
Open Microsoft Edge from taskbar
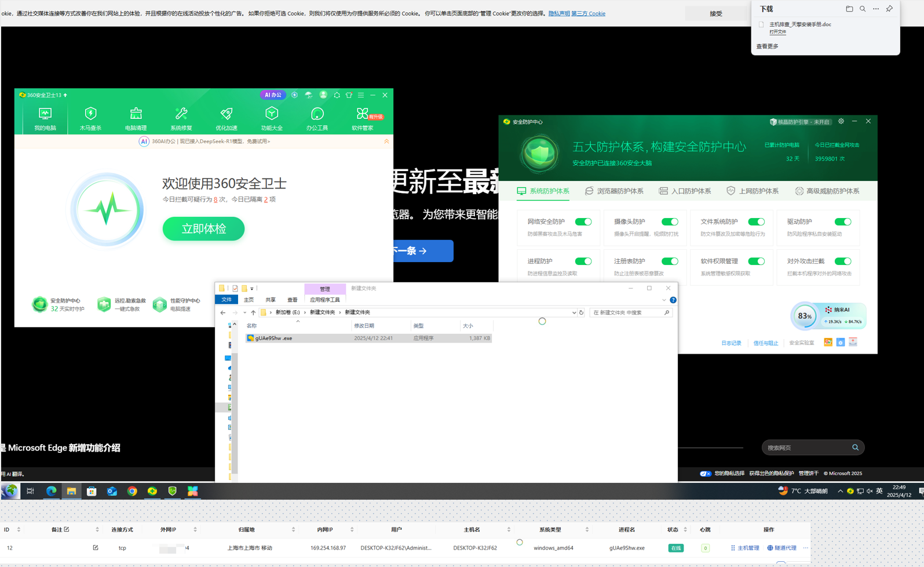(51, 491)
